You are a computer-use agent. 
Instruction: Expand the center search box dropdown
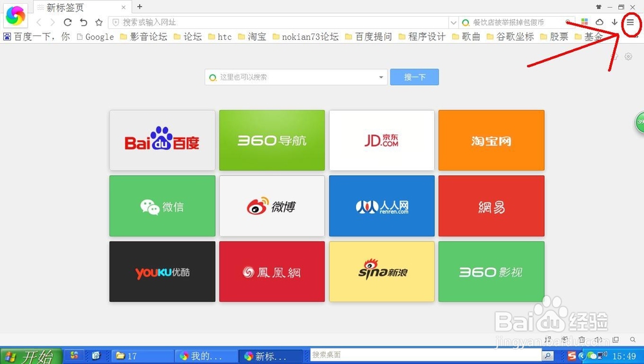[381, 77]
